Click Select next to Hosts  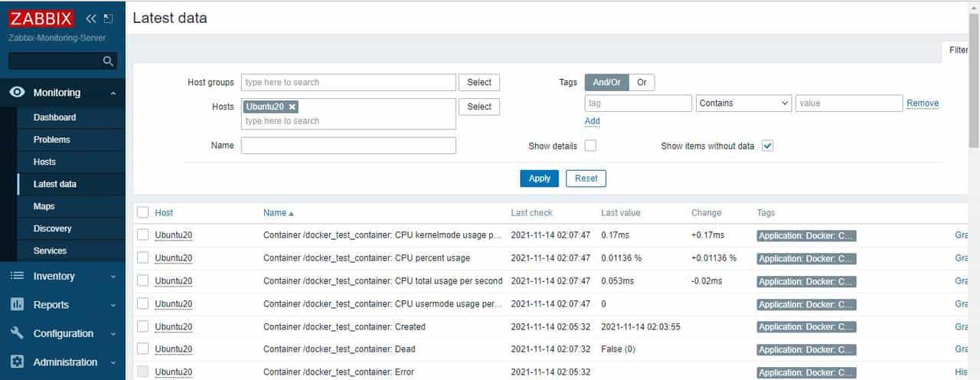point(479,106)
